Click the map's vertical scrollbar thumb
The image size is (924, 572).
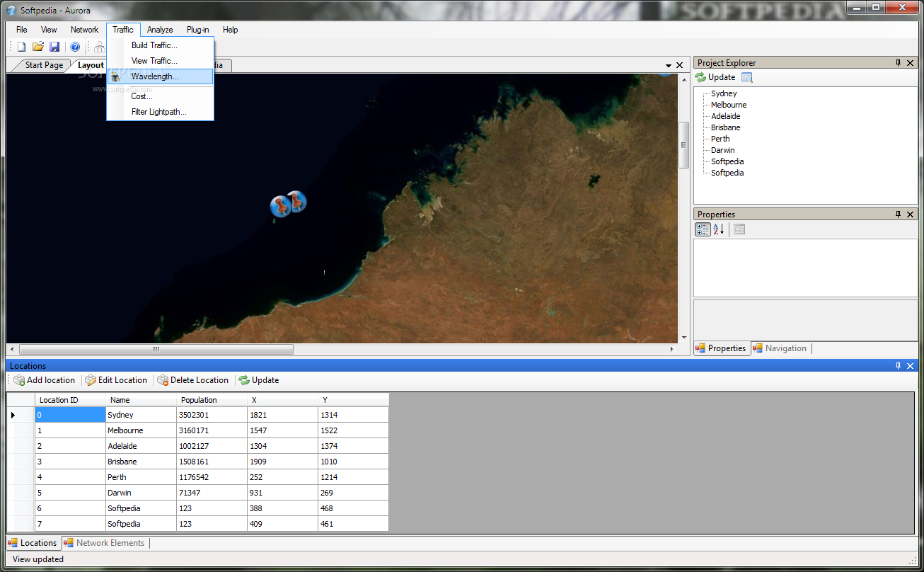click(683, 145)
